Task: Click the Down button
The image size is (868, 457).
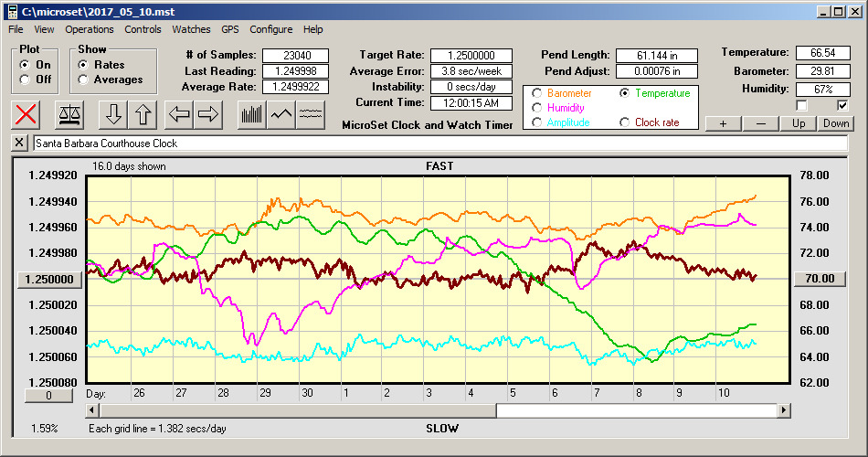Action: point(835,123)
